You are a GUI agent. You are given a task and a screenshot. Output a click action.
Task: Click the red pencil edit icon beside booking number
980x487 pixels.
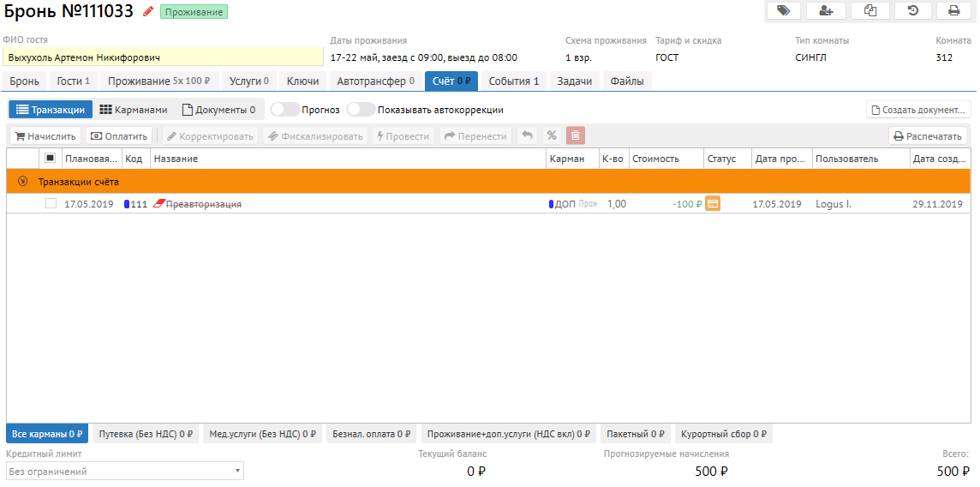point(148,10)
